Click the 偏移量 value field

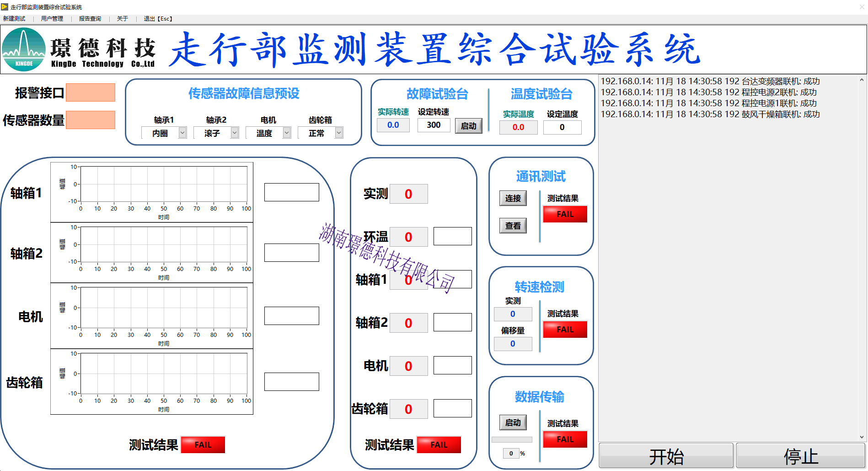click(x=513, y=344)
